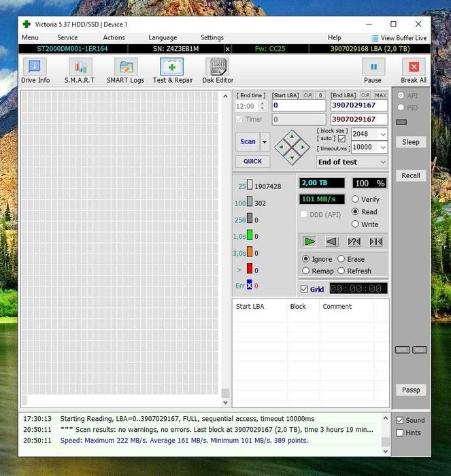The image size is (451, 476).
Task: Click the random seek ▷?◁ button
Action: 354,241
